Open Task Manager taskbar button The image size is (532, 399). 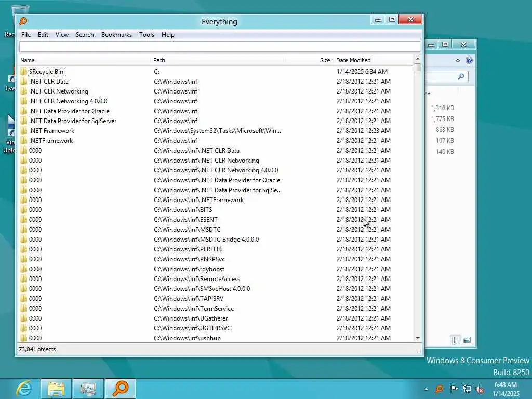pos(88,389)
